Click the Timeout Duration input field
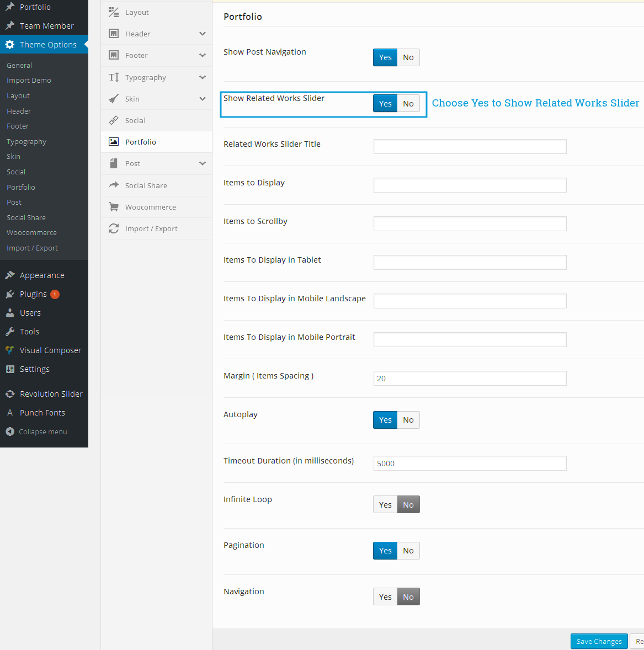644x650 pixels. 470,463
